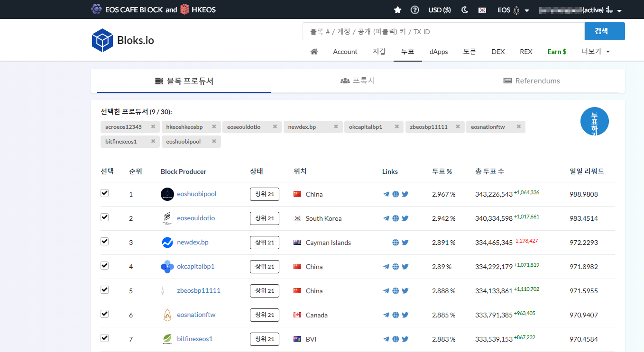Open the REX menu item
The width and height of the screenshot is (644, 352).
pos(526,52)
